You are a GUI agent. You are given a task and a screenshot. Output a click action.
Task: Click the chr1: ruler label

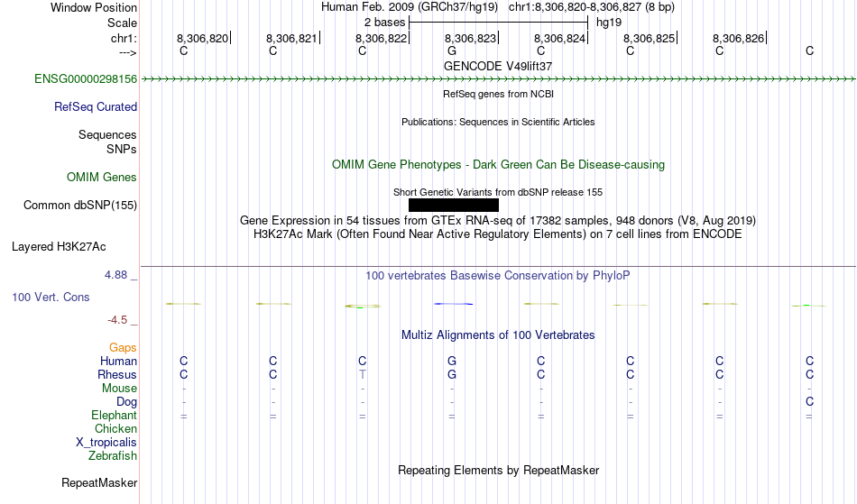pyautogui.click(x=124, y=38)
